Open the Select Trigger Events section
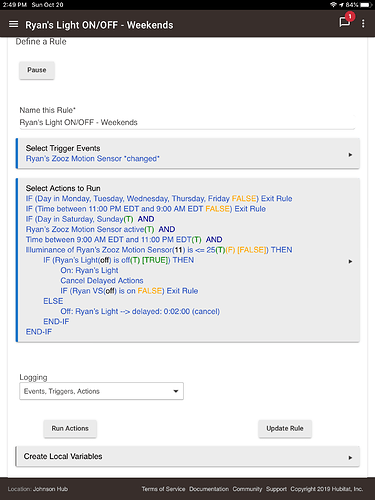Viewport: 375px width, 500px height. click(188, 153)
